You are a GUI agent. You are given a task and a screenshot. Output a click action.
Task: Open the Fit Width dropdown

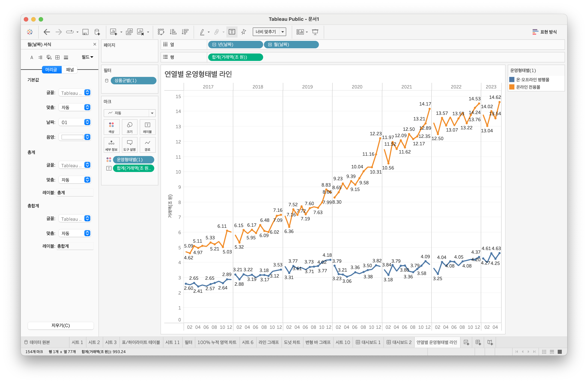(269, 32)
